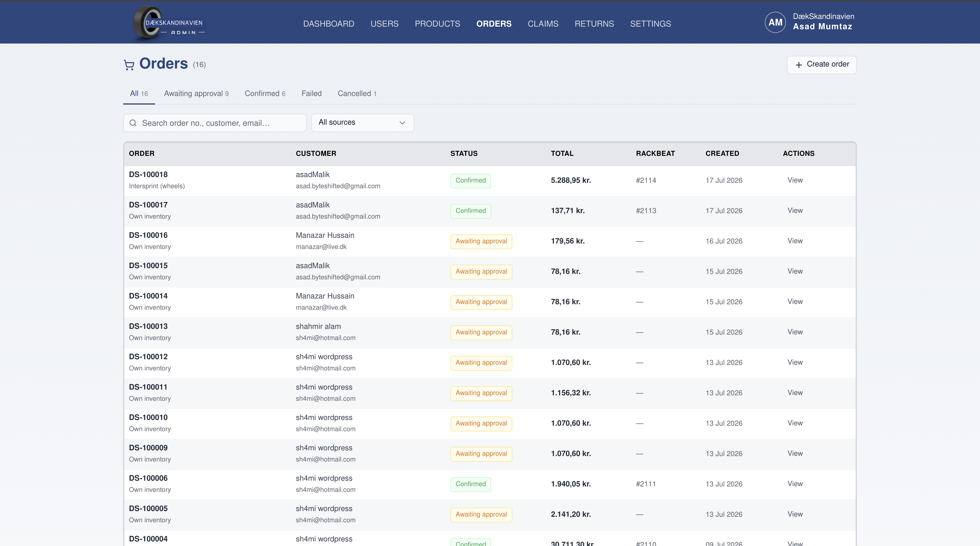Click InterSprint (wheels) source label
The width and height of the screenshot is (980, 546).
pyautogui.click(x=157, y=186)
